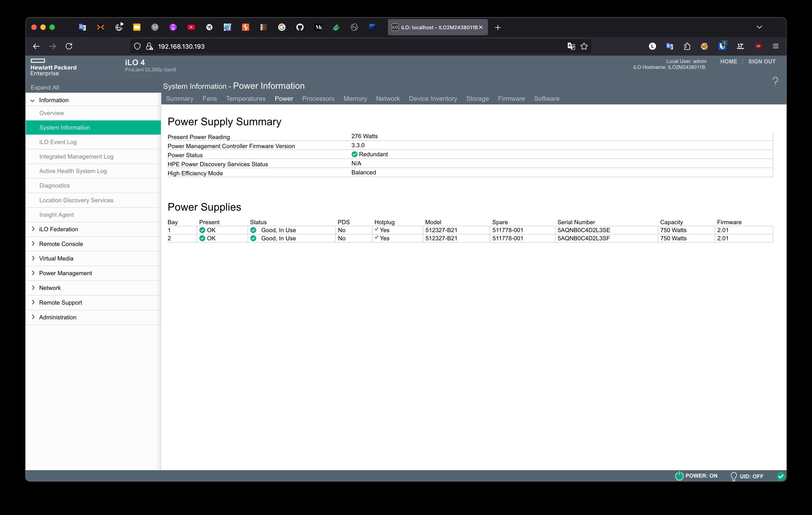Click the Redundant power status value
This screenshot has height=515, width=812.
coord(373,154)
